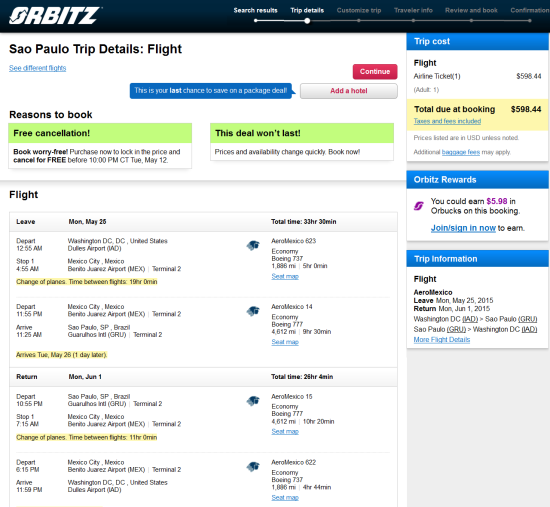550x507 pixels.
Task: Click the AeroMexico 15 airline icon
Action: [253, 401]
